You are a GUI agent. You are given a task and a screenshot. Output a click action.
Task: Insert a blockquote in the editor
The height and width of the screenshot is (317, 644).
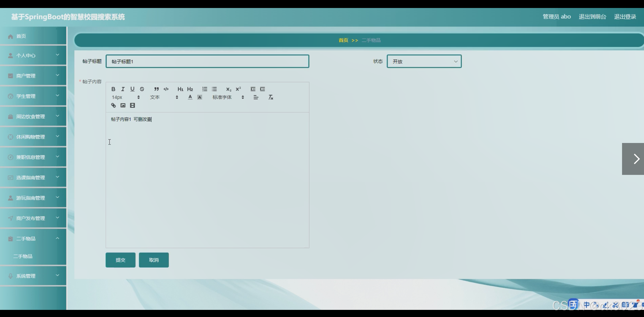156,89
